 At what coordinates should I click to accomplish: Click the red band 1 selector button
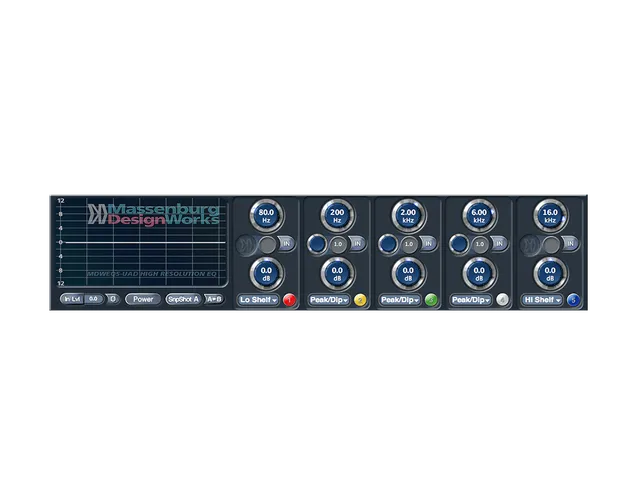point(289,300)
